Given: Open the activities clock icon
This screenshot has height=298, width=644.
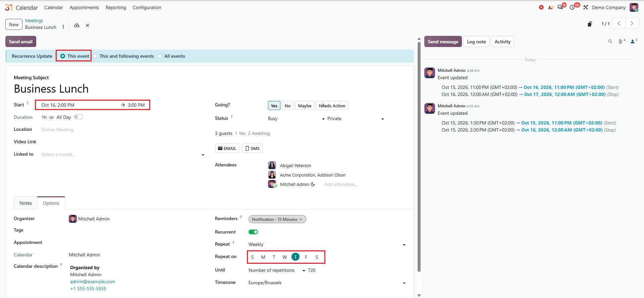Looking at the screenshot, I should (x=573, y=7).
